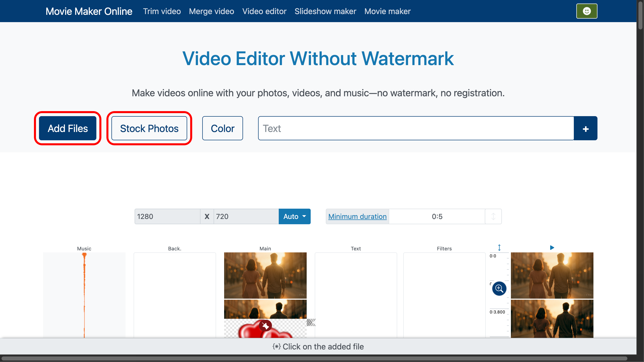Screen dimensions: 644x362
Task: Click the vertical resize arrows above the timeline ruler
Action: (x=499, y=248)
